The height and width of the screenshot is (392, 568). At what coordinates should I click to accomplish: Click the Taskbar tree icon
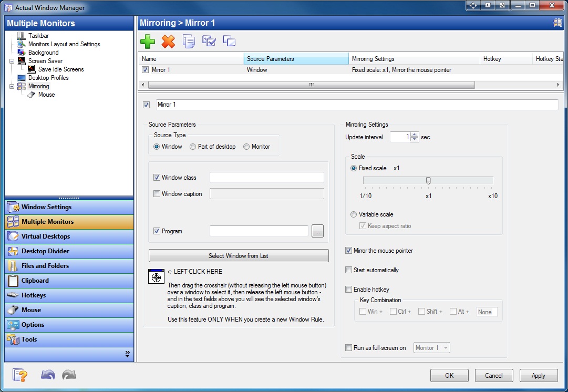click(x=22, y=36)
